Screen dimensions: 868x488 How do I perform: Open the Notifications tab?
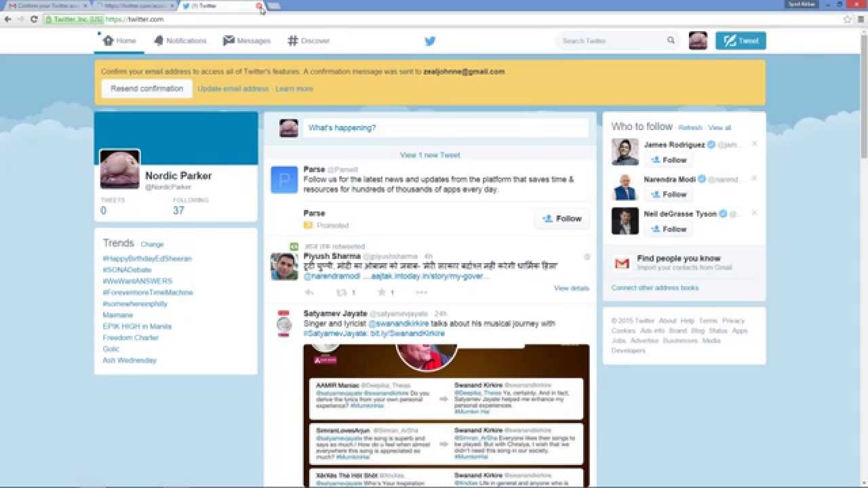[180, 41]
